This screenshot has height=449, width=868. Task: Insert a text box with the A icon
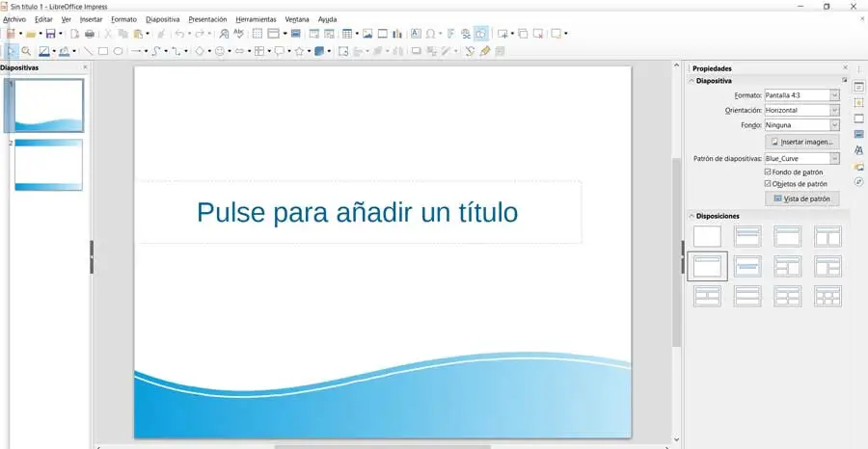click(416, 34)
